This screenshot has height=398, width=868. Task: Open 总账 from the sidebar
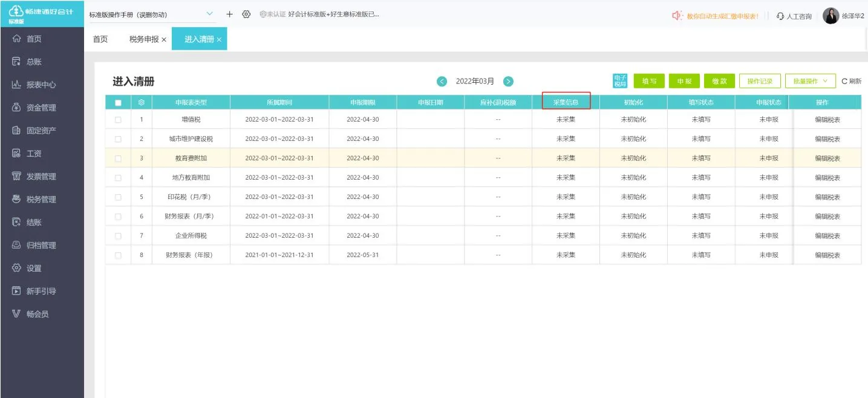(x=34, y=62)
